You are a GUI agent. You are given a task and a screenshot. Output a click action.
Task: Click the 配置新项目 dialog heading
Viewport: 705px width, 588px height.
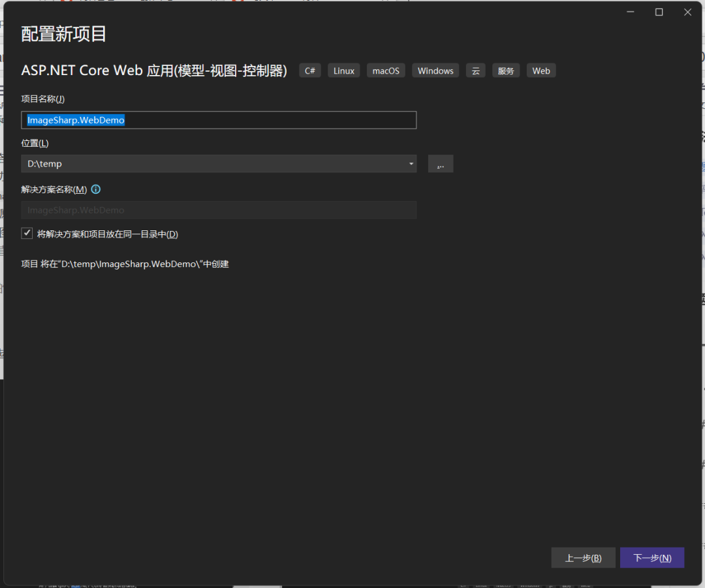point(63,34)
